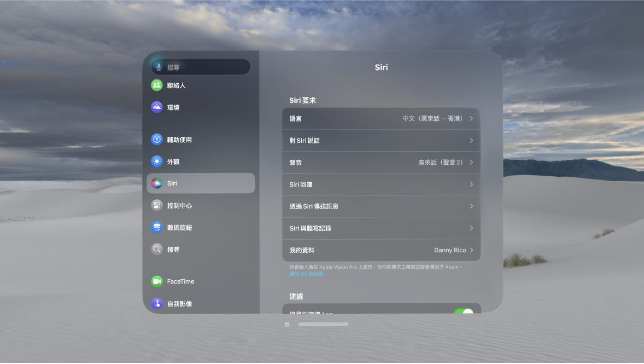Click the 自我影像 label in sidebar
This screenshot has width=644, height=364.
179,304
